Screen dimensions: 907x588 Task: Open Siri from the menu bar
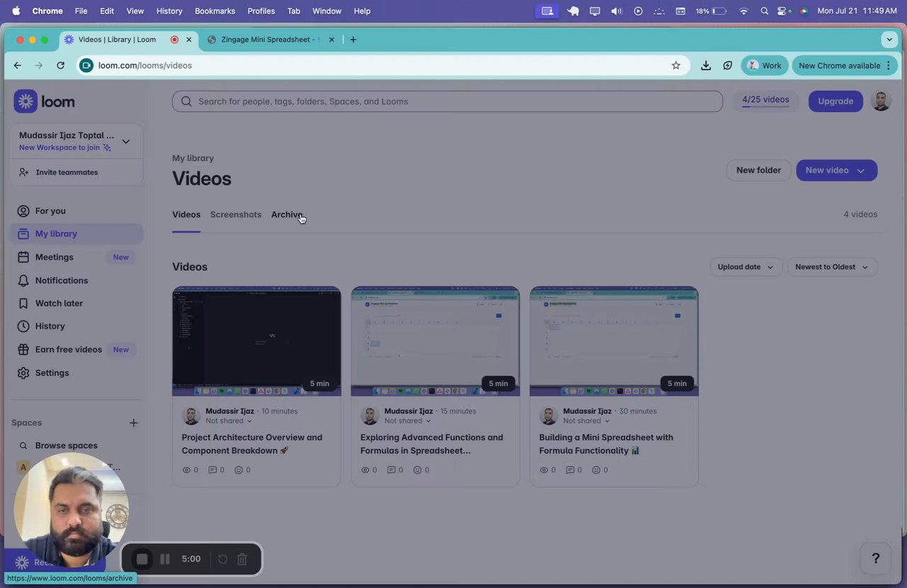[x=804, y=11]
